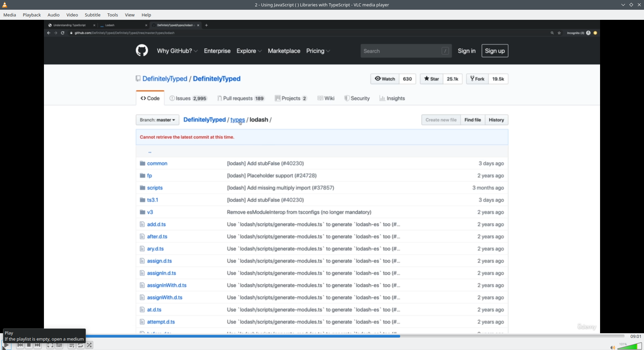The width and height of the screenshot is (644, 350).
Task: Click the bookmark star in the address bar
Action: 559,33
